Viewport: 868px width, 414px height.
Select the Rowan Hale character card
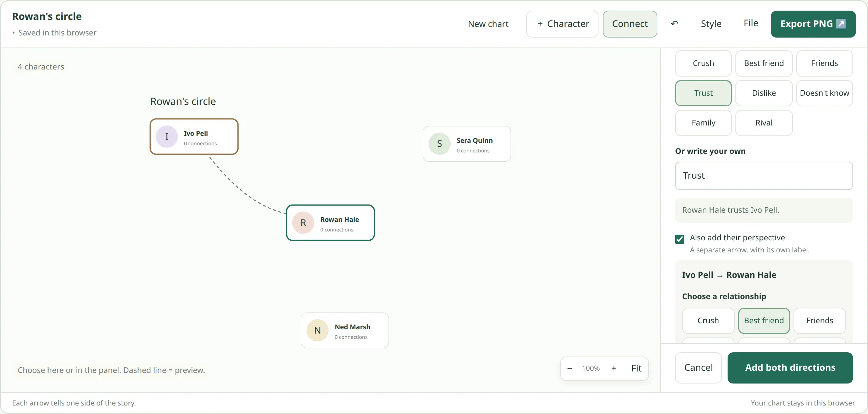pyautogui.click(x=330, y=223)
